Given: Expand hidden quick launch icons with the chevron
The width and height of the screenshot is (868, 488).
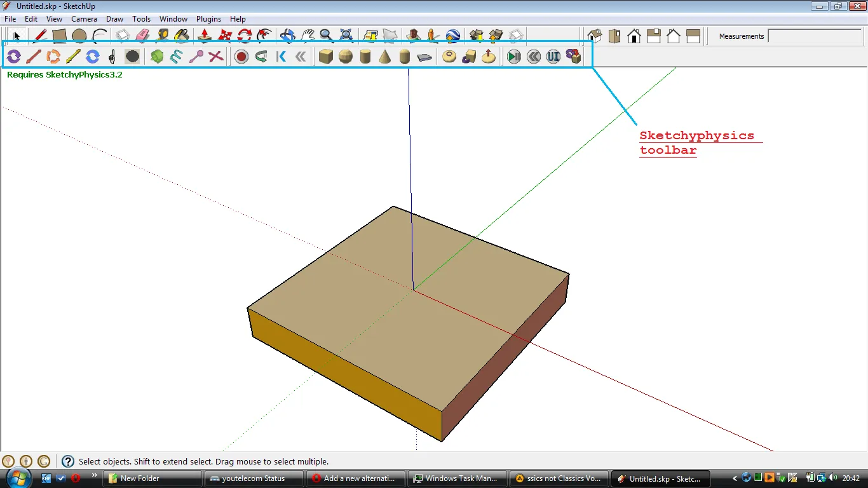Looking at the screenshot, I should pos(94,474).
